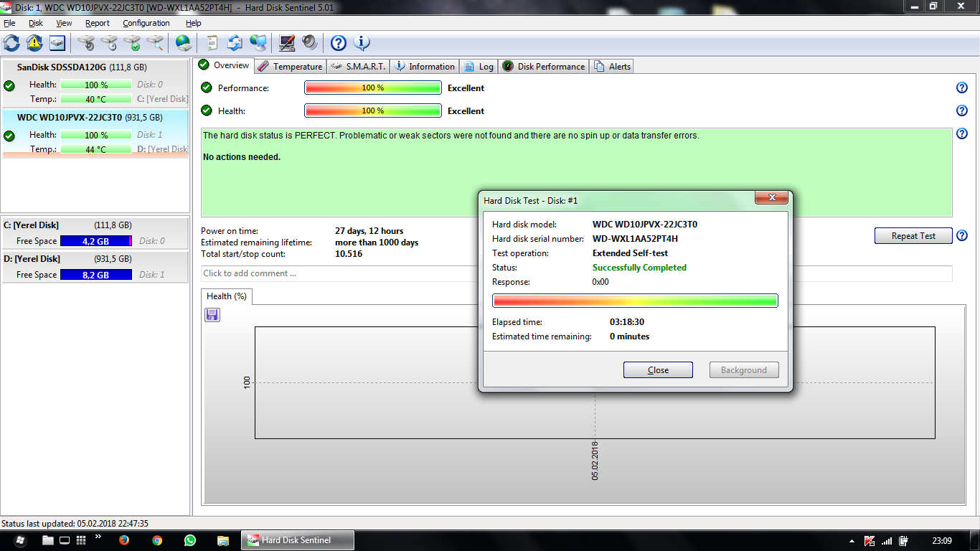
Task: Click the help icon beside Performance row
Action: tap(962, 88)
